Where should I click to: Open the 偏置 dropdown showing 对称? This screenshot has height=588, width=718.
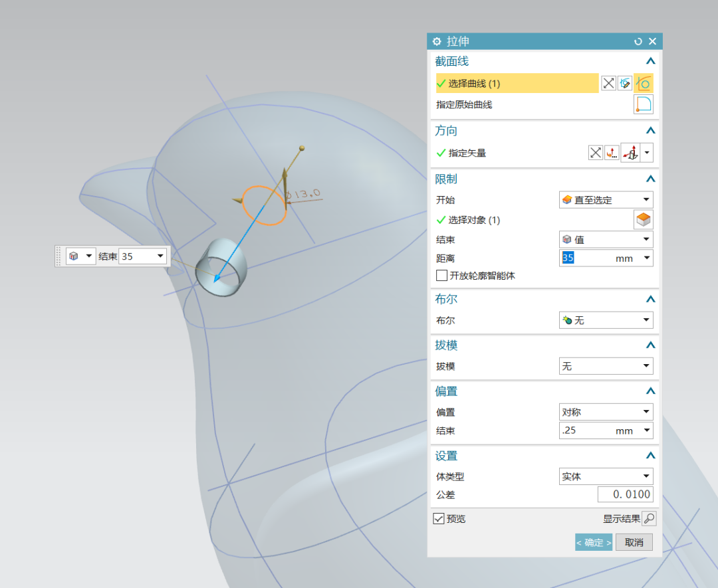(x=605, y=411)
